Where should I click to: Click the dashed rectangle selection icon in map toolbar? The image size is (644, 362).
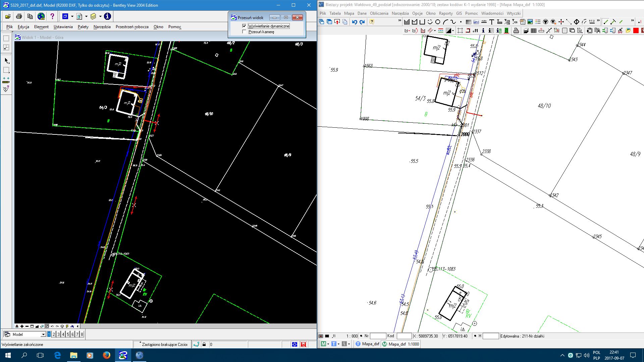460,31
